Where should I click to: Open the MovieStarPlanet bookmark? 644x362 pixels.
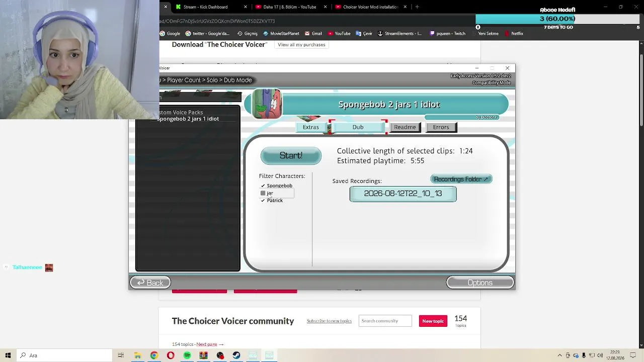[x=281, y=34]
